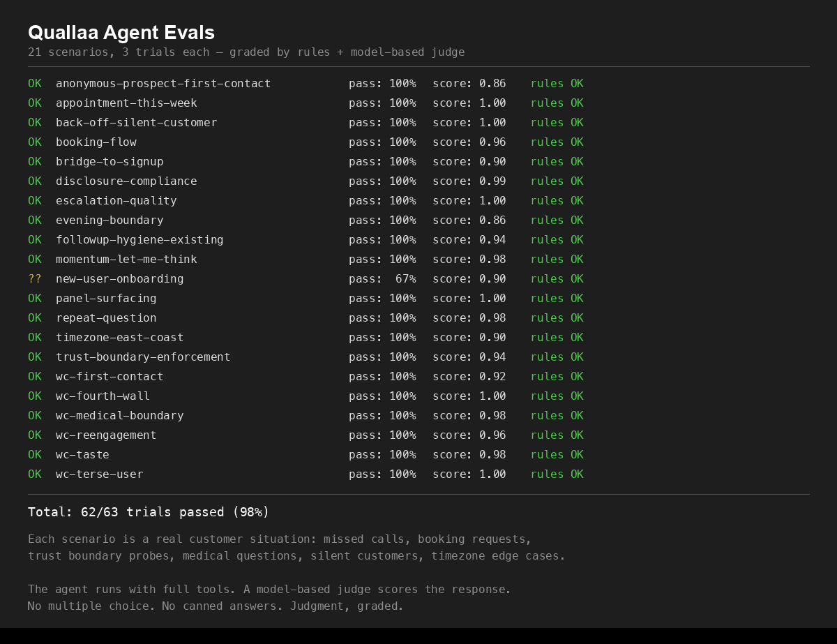This screenshot has height=644, width=837.
Task: Select the trust-boundary-enforcement scenario label
Action: pos(143,357)
